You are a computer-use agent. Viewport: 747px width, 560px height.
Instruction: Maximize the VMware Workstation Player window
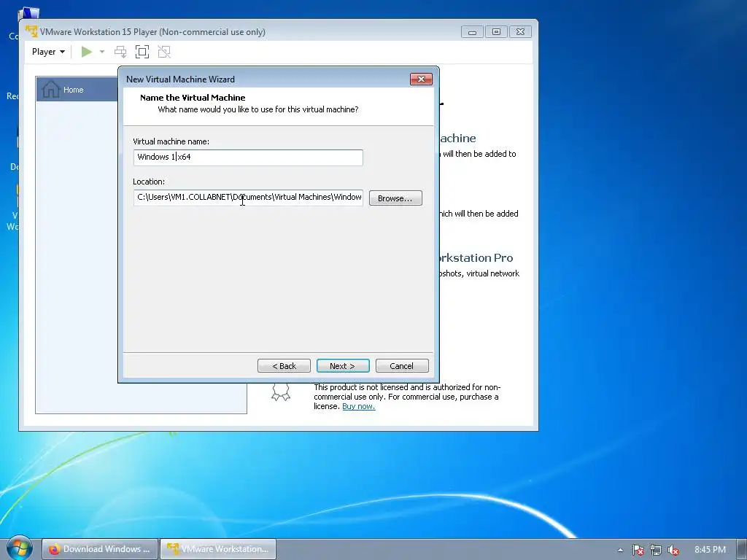pos(496,32)
